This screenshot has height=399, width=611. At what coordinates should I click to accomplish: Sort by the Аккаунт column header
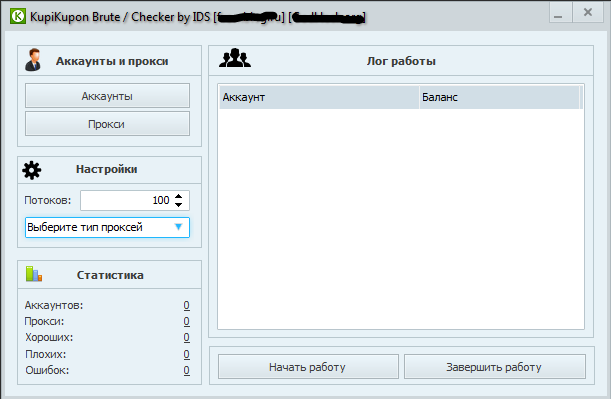[319, 97]
